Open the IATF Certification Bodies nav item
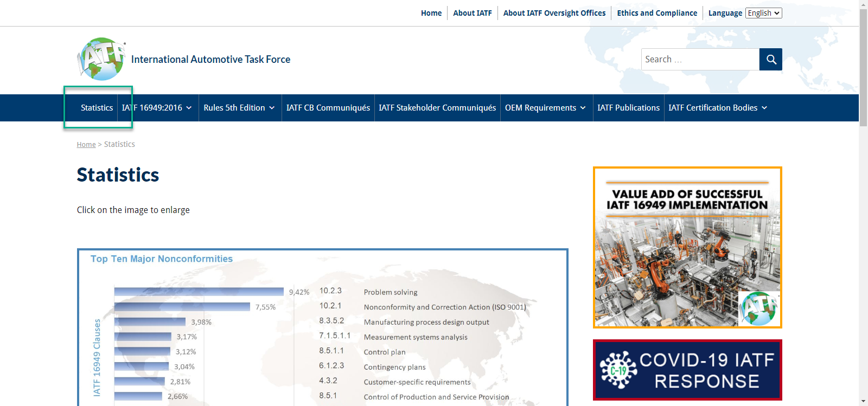868x406 pixels. coord(713,108)
